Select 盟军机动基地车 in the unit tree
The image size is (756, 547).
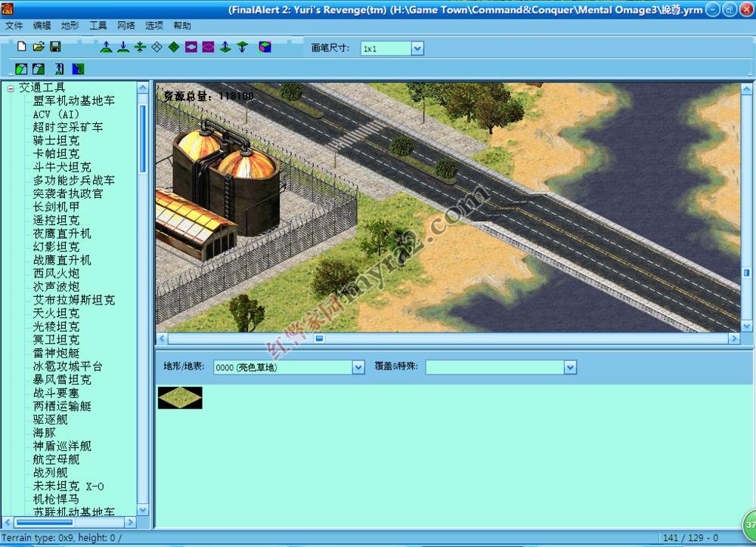(x=74, y=100)
